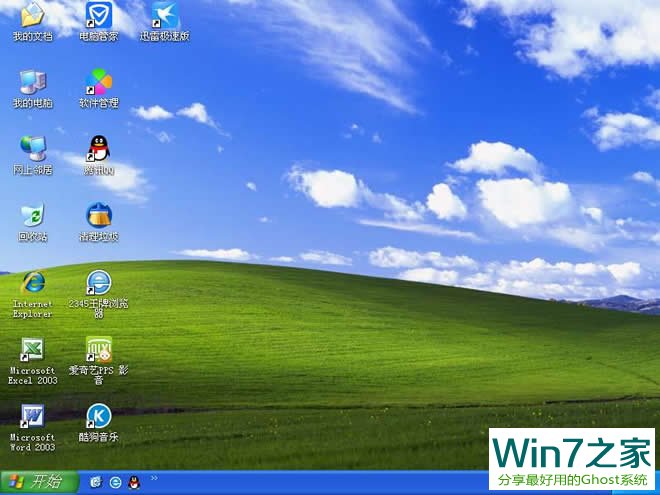Open the 软件管理 colorful shortcut
Image resolution: width=660 pixels, height=495 pixels.
pyautogui.click(x=98, y=83)
